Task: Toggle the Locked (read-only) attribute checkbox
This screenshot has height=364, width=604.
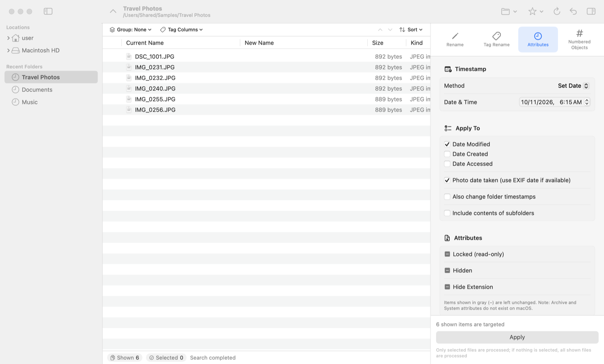Action: [x=447, y=254]
